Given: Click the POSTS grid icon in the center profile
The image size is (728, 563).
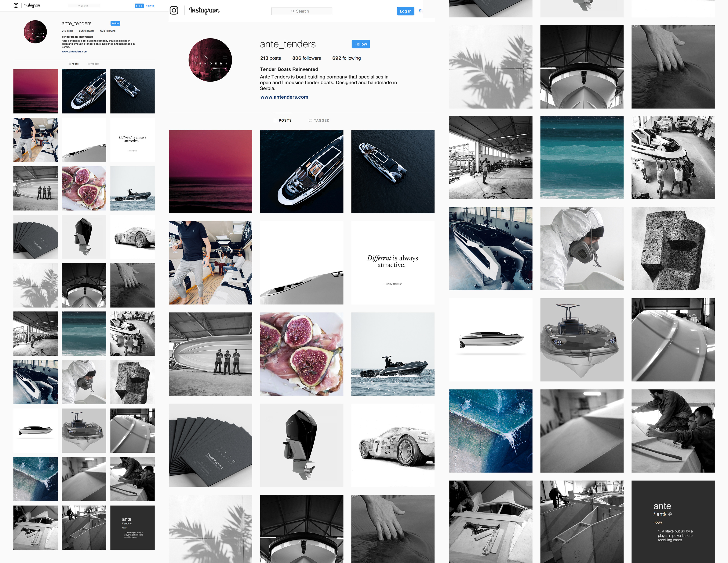Looking at the screenshot, I should [275, 120].
